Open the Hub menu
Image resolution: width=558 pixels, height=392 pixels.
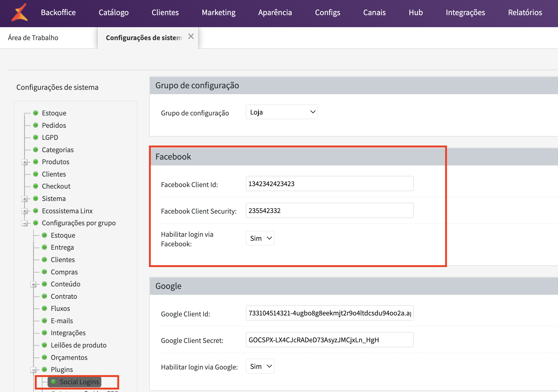pos(416,12)
